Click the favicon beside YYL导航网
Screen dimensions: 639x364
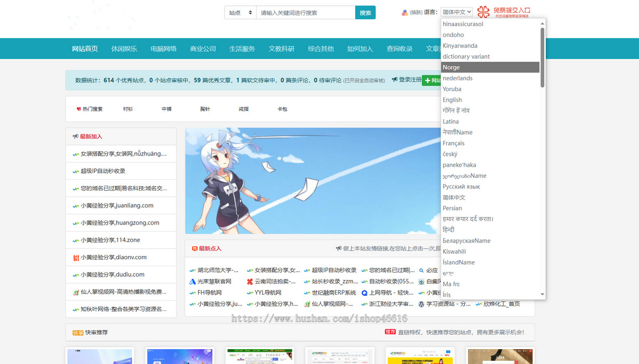pos(250,293)
